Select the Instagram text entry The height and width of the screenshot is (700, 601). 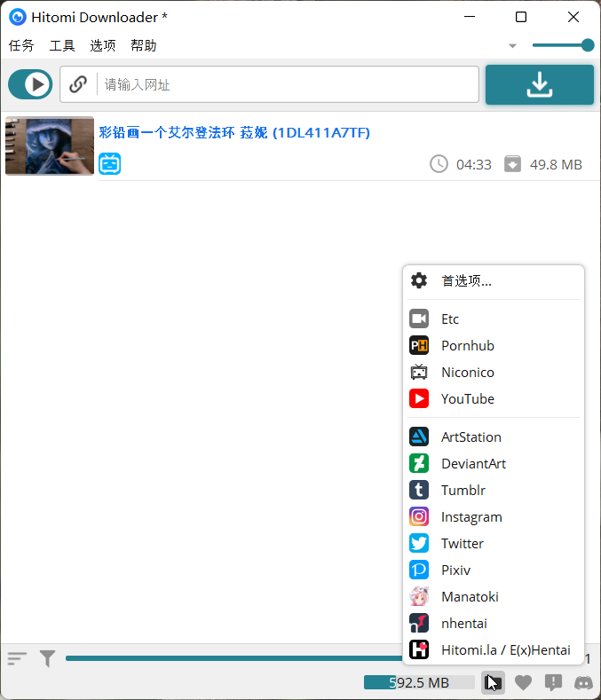[471, 517]
